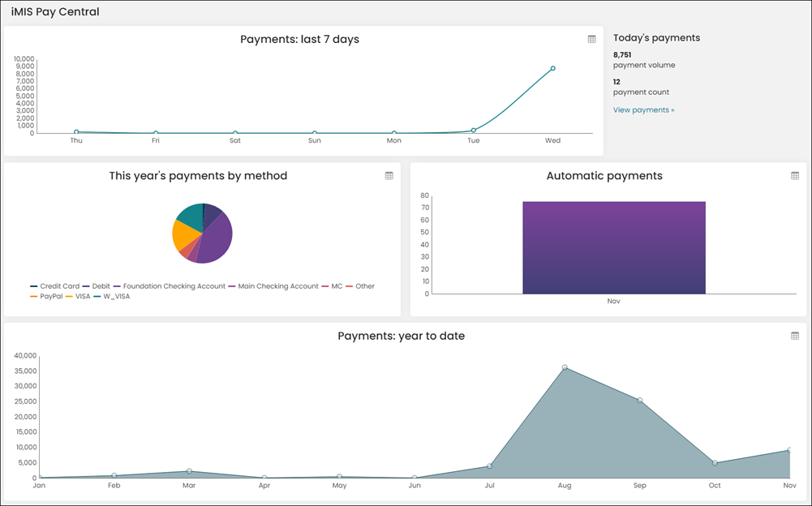Select the Tue data point on 7-day chart
This screenshot has width=812, height=506.
473,131
